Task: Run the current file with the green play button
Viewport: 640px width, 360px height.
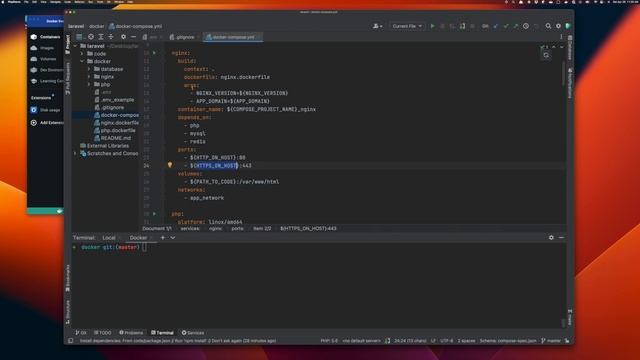Action: tap(432, 26)
